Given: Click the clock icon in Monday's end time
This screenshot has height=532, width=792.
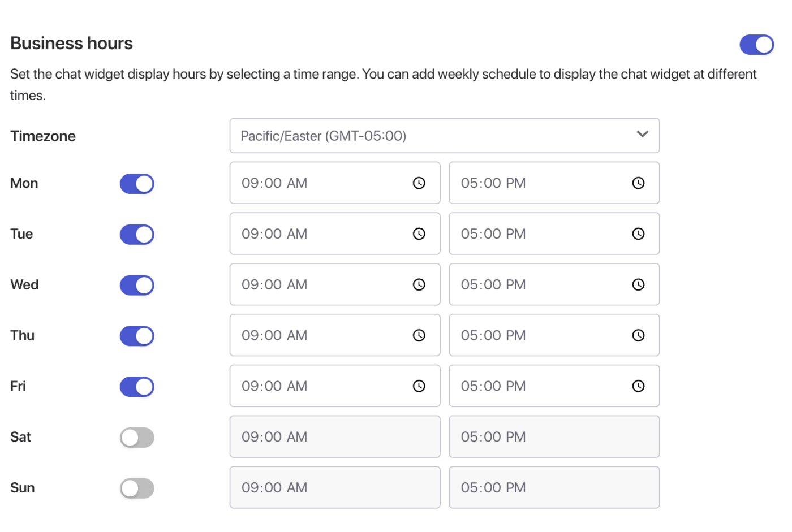Looking at the screenshot, I should click(x=638, y=183).
